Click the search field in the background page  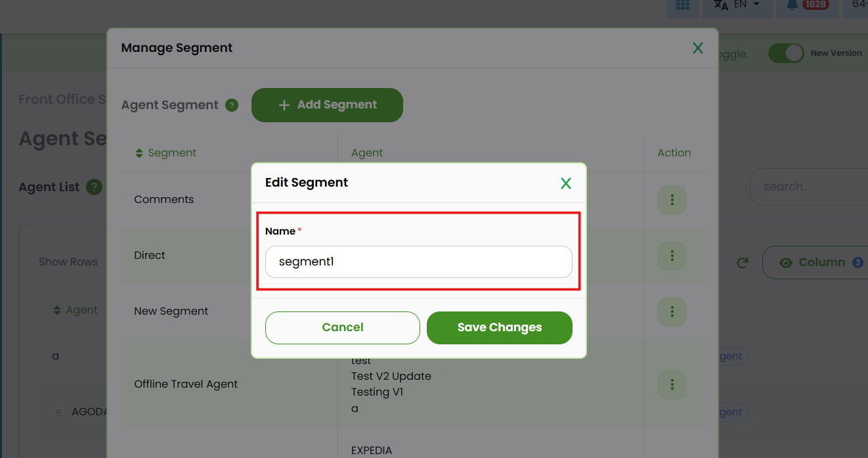click(x=809, y=187)
